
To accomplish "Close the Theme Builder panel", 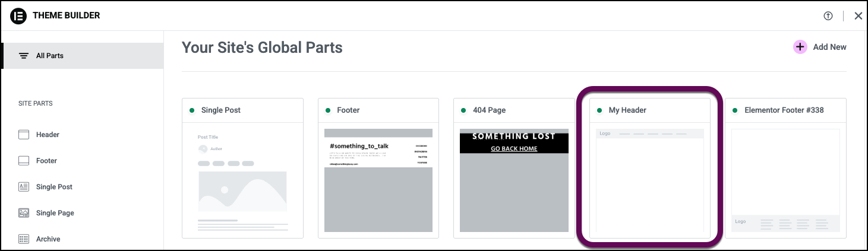I will [858, 16].
